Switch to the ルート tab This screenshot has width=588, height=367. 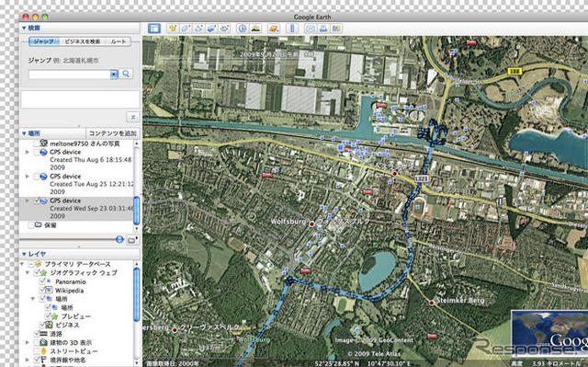coord(119,41)
